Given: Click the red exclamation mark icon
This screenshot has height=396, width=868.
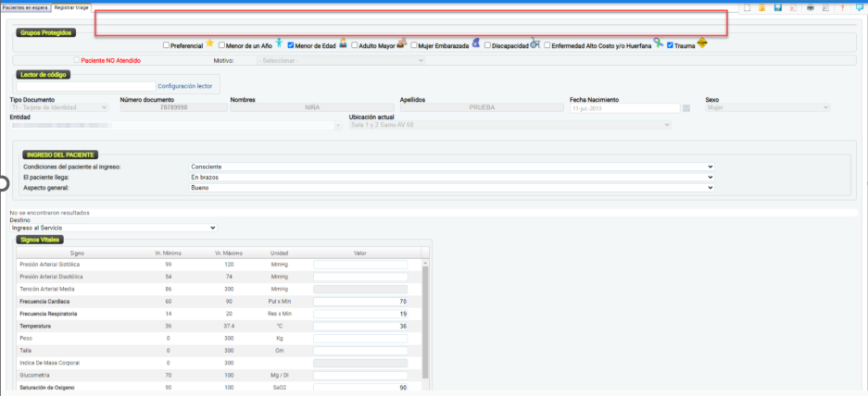Looking at the screenshot, I should coord(843,7).
